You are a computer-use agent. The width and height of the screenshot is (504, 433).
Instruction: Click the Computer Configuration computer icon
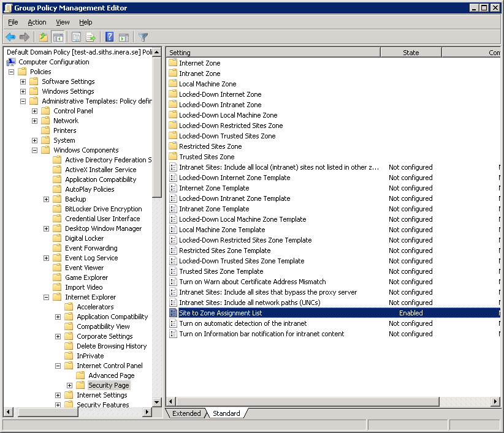[x=11, y=62]
